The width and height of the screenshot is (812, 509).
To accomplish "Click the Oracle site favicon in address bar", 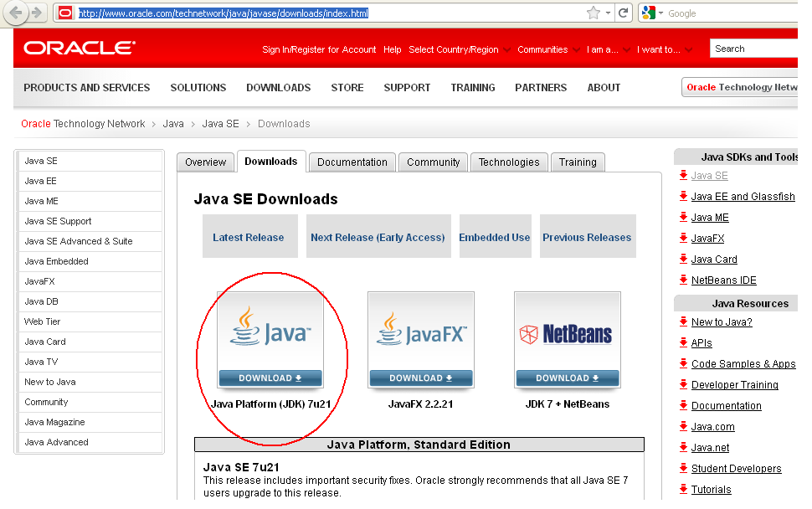I will 65,13.
